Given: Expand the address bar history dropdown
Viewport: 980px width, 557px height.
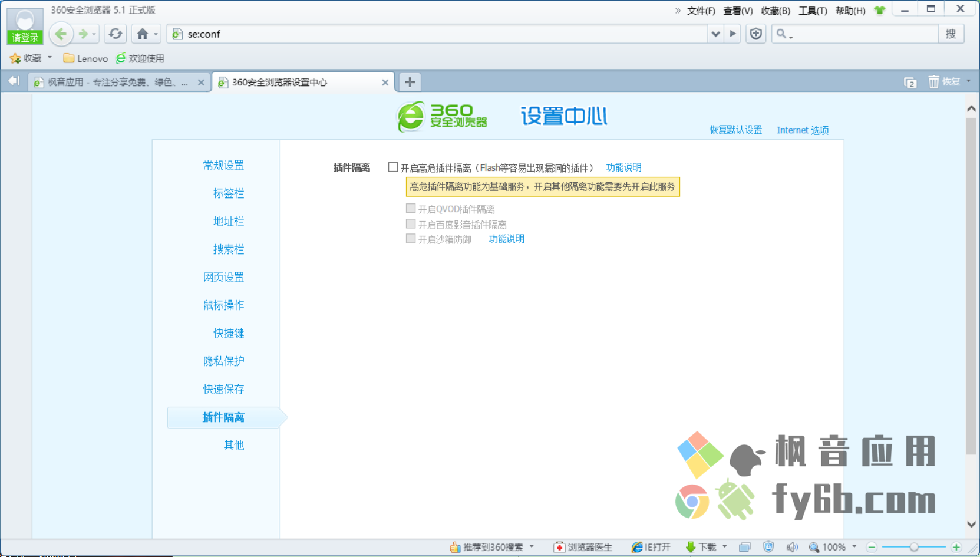Looking at the screenshot, I should pos(715,34).
